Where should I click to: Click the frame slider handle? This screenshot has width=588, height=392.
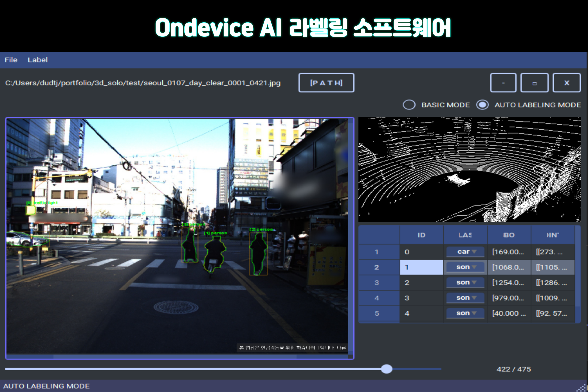coord(386,369)
